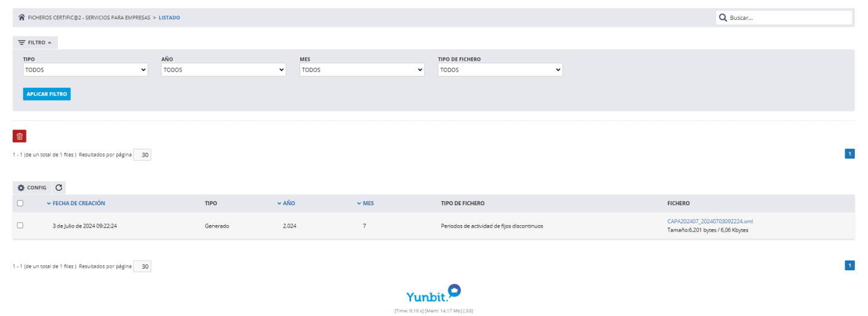
Task: Click the top results-per-page field
Action: pos(142,155)
